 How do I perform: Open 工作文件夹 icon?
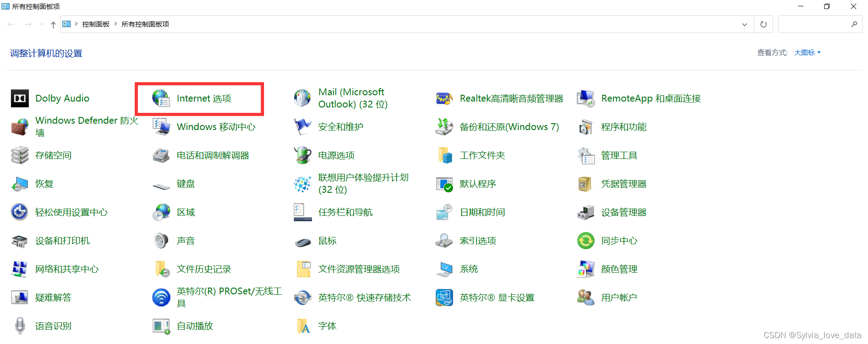click(444, 155)
